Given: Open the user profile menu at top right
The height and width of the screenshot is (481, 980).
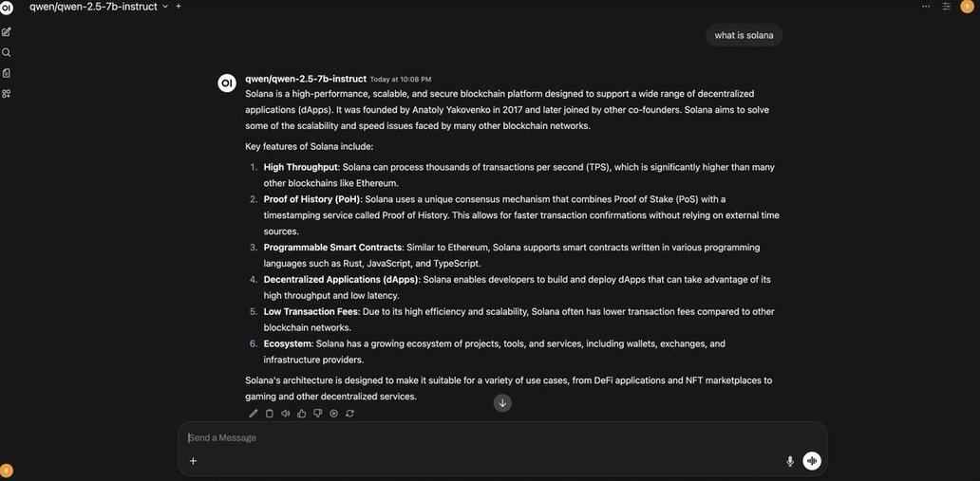Looking at the screenshot, I should coord(968,7).
